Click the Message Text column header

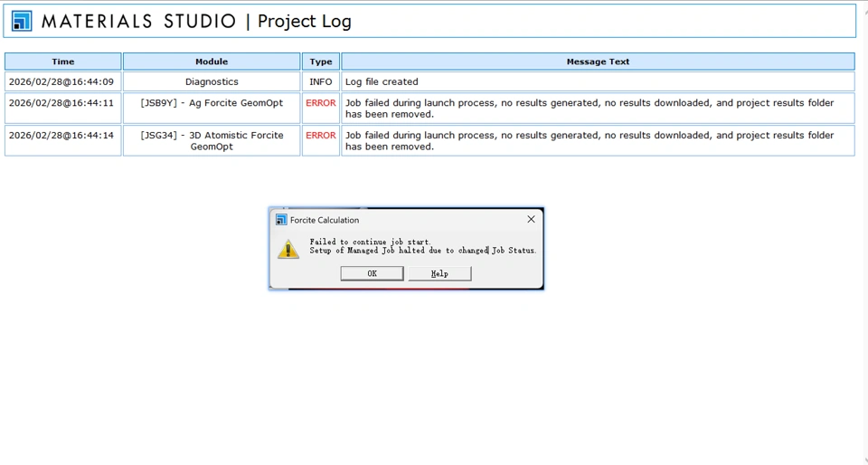pos(598,62)
